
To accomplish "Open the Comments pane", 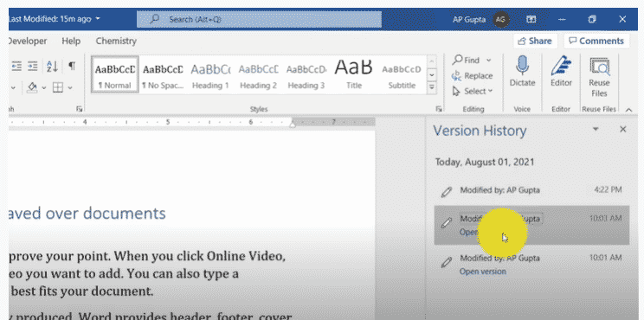I will point(596,41).
